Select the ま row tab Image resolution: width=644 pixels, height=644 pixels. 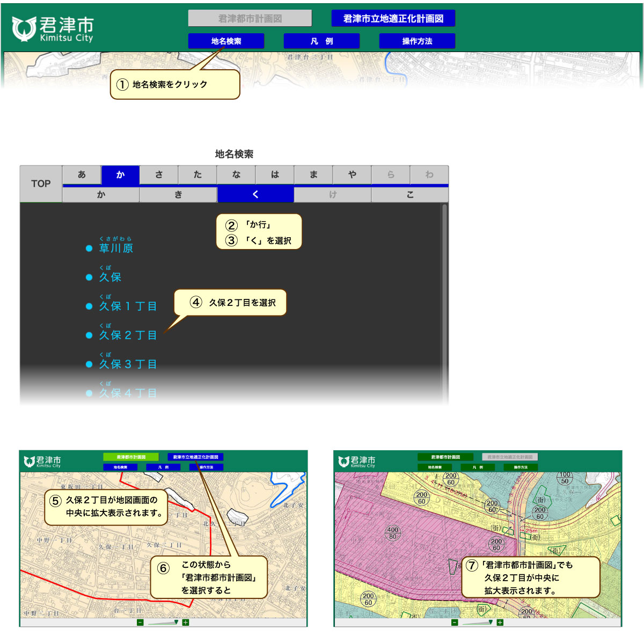313,174
